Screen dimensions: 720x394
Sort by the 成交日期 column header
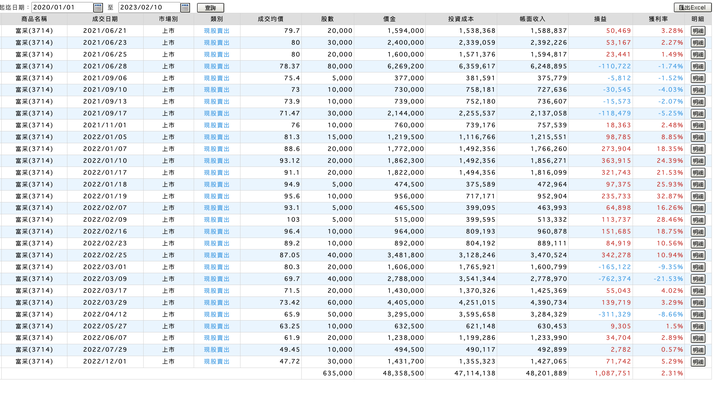point(105,19)
